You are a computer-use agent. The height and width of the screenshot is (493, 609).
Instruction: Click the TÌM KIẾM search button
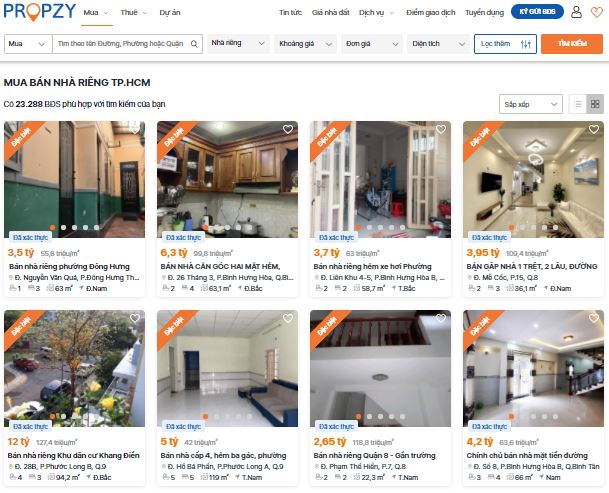pos(572,44)
